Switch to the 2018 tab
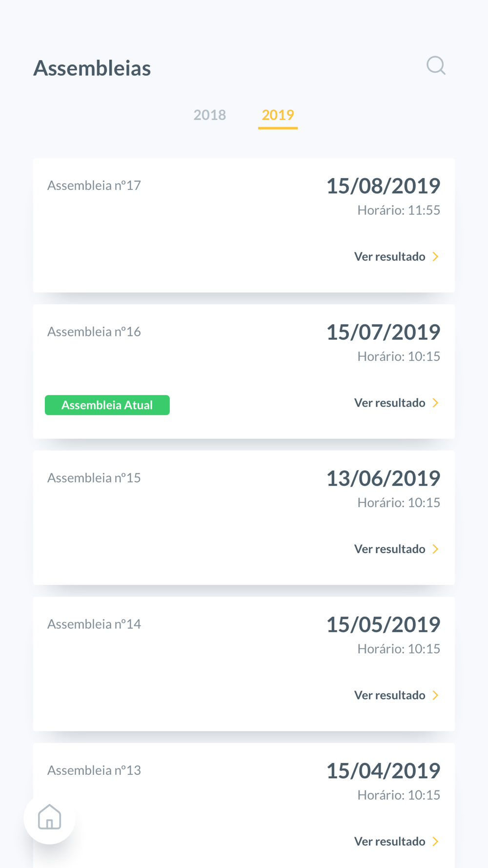The image size is (488, 868). [x=210, y=115]
